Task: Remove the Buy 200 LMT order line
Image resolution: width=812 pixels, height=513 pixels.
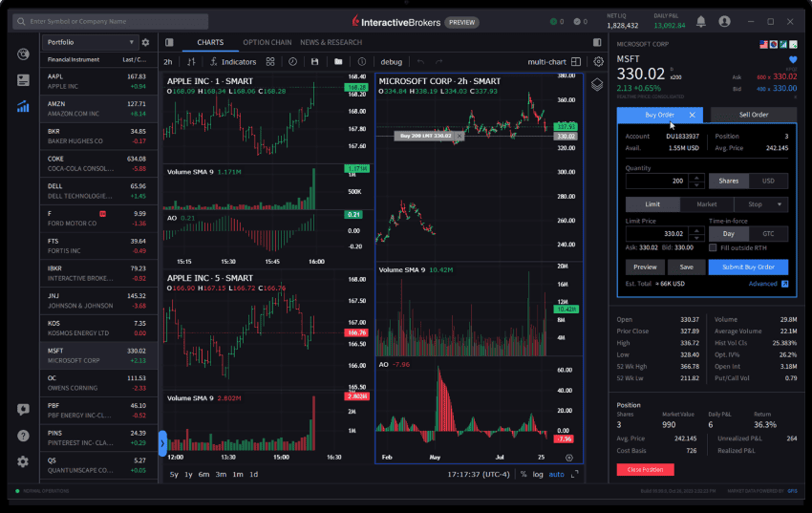Action: point(459,137)
